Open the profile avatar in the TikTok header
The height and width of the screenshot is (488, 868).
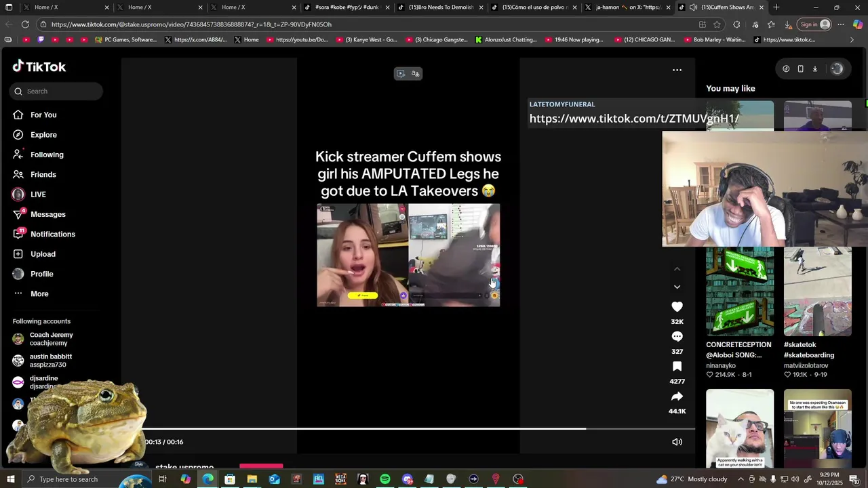837,68
